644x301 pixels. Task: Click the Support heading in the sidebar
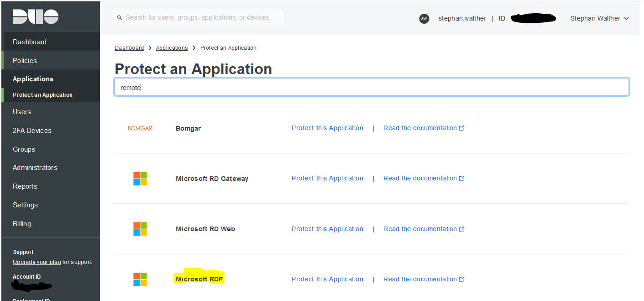click(23, 252)
